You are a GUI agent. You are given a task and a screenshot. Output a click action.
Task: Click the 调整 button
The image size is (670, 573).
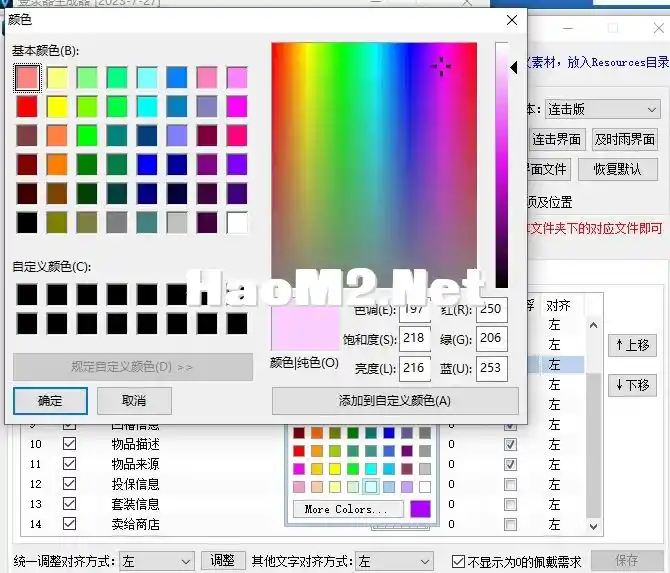click(x=223, y=561)
